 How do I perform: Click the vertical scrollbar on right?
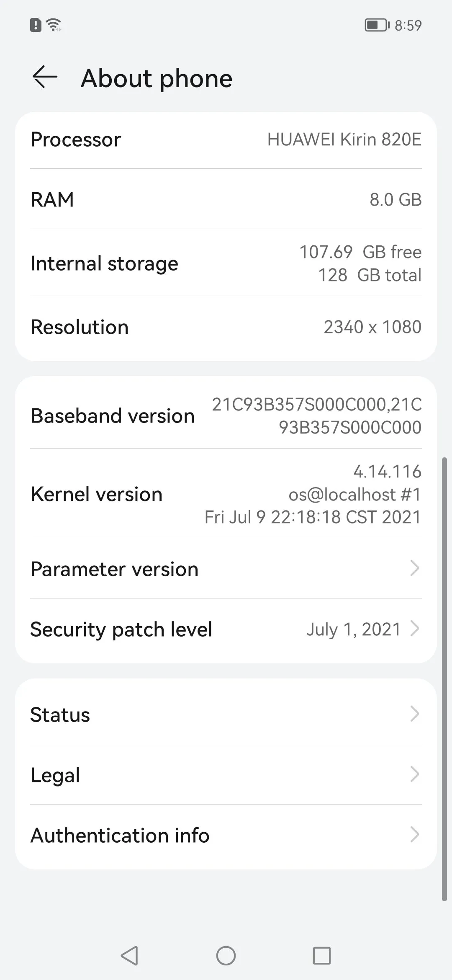tap(444, 678)
